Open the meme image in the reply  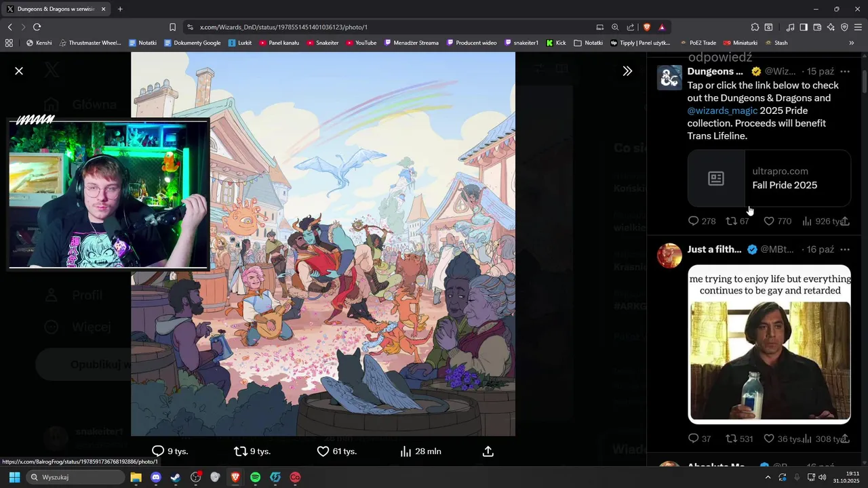(769, 344)
